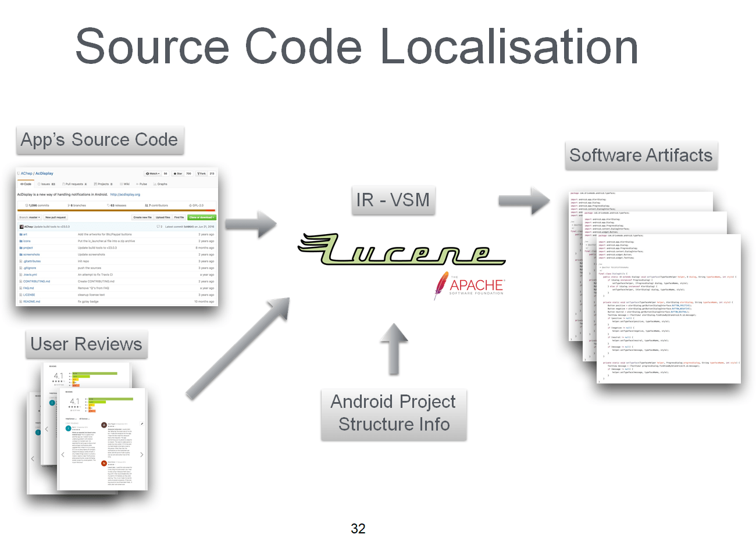Open the Pulse tab

click(142, 184)
